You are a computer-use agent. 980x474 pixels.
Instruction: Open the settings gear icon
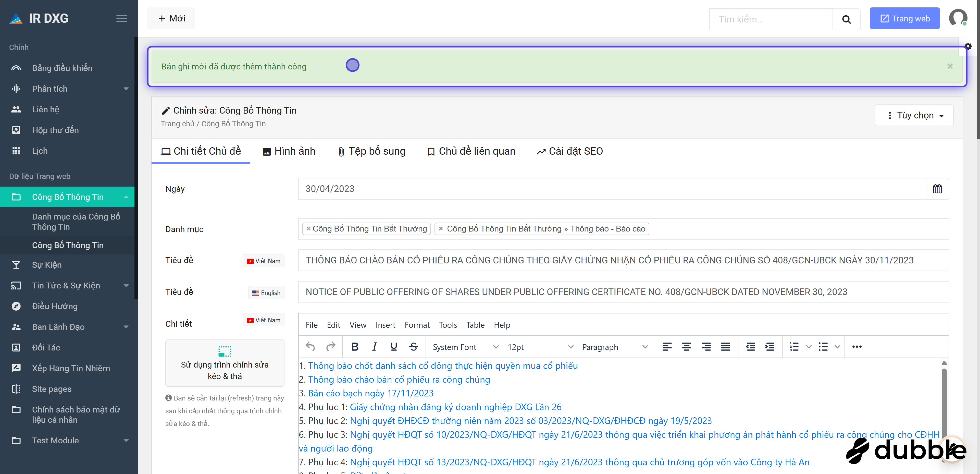pyautogui.click(x=968, y=46)
